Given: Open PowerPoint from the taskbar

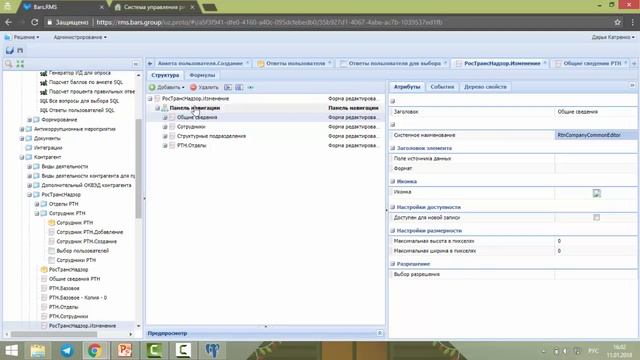Looking at the screenshot, I should coord(124,350).
